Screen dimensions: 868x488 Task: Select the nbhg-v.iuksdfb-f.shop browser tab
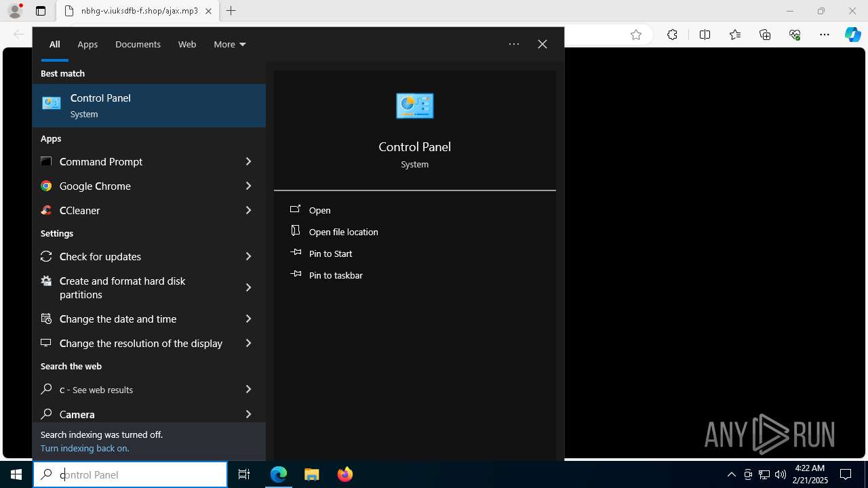[138, 11]
